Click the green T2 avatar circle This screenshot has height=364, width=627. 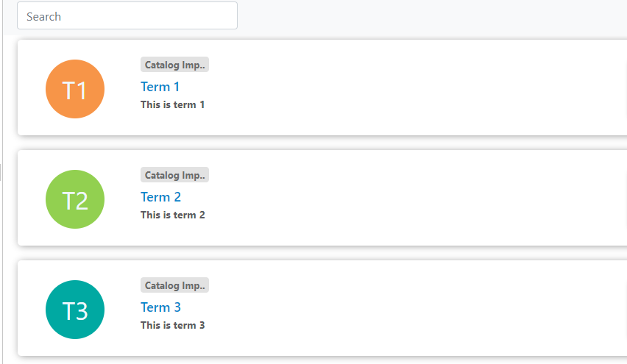tap(75, 199)
